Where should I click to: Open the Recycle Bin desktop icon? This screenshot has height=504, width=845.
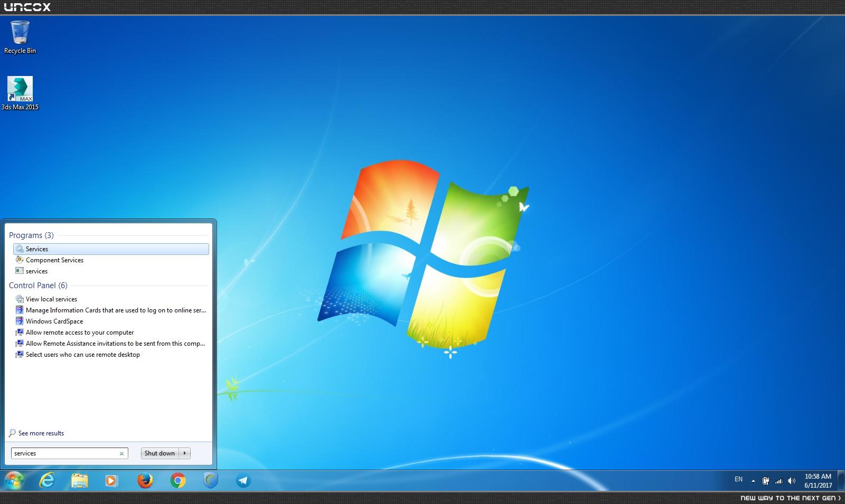coord(20,37)
